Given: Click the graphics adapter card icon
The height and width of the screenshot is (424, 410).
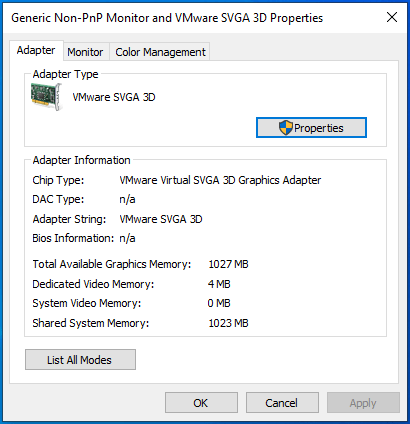Looking at the screenshot, I should coord(46,97).
